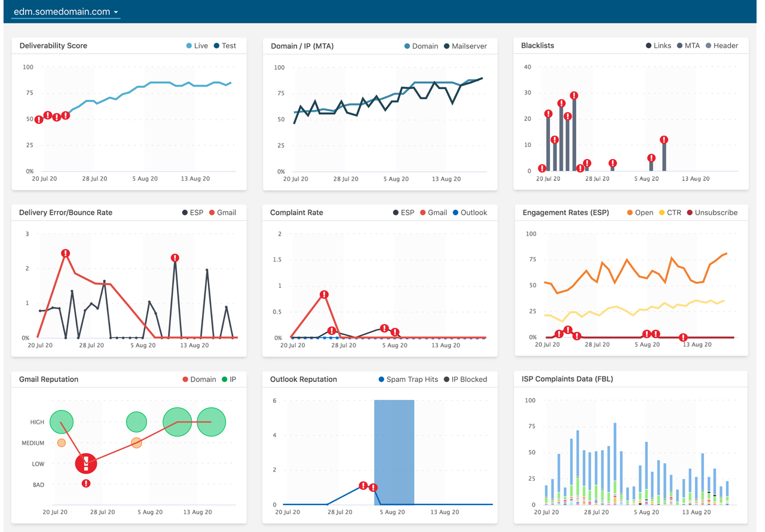
Task: Click the alert icon near 13 Aug on Engagement Rates
Action: 683,338
